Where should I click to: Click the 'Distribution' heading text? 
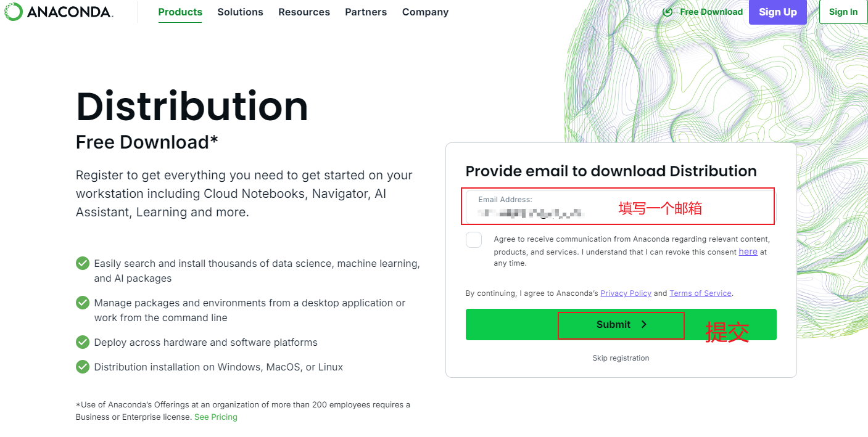point(192,106)
